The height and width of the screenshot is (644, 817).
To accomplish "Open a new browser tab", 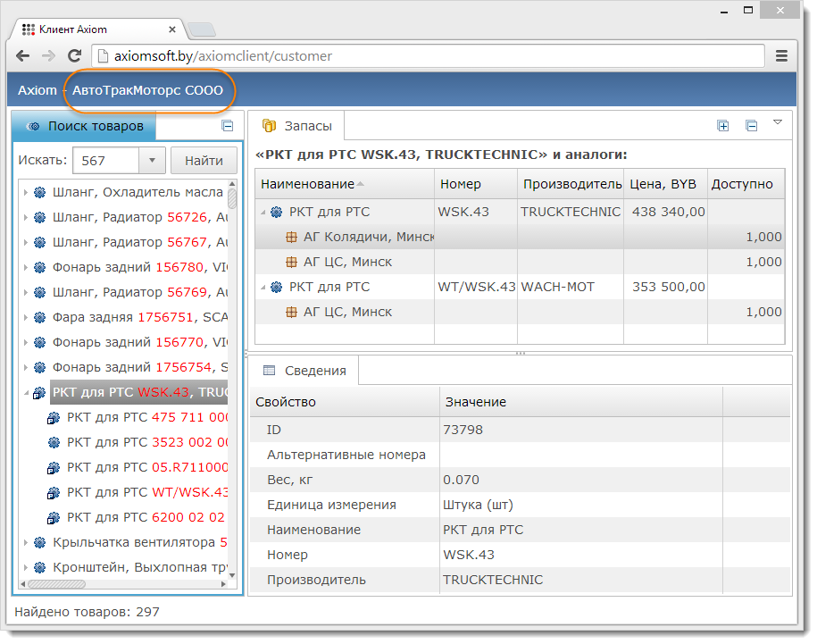I will pyautogui.click(x=202, y=29).
